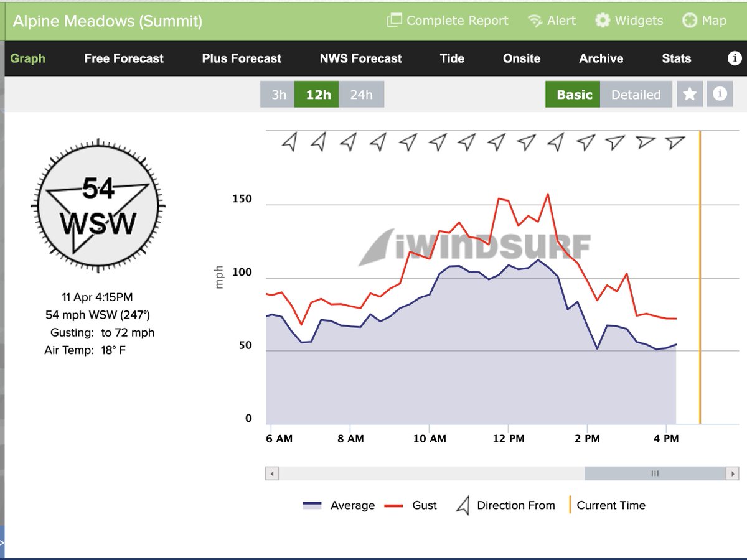This screenshot has width=747, height=560.
Task: Click the mph axis title
Action: tap(219, 278)
